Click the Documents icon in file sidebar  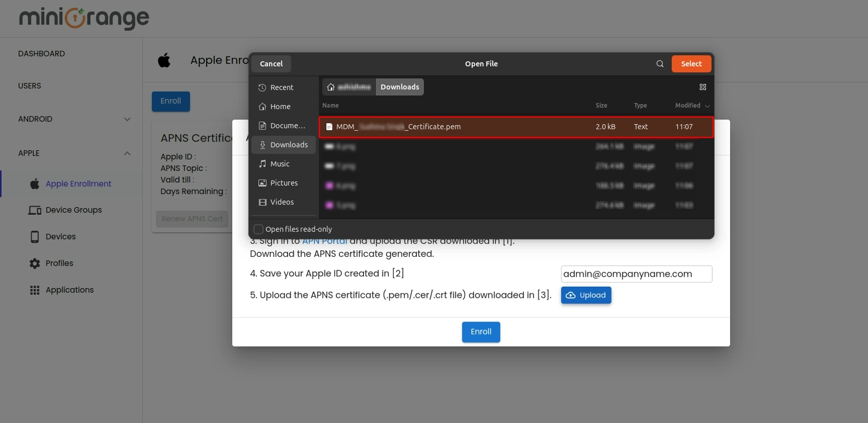coord(263,126)
